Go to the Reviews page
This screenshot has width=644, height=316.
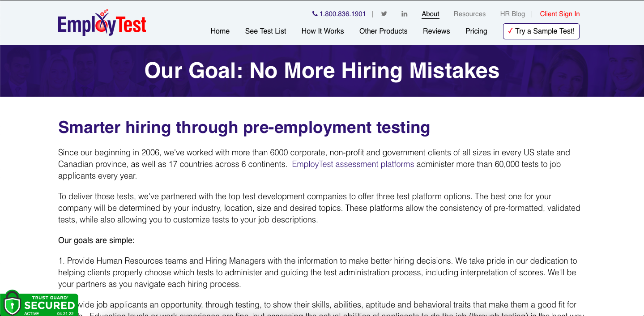coord(436,31)
